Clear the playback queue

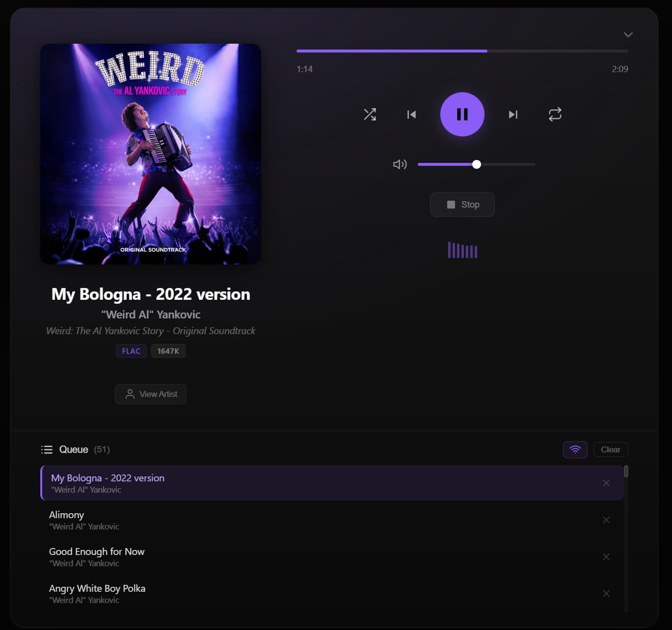[610, 449]
